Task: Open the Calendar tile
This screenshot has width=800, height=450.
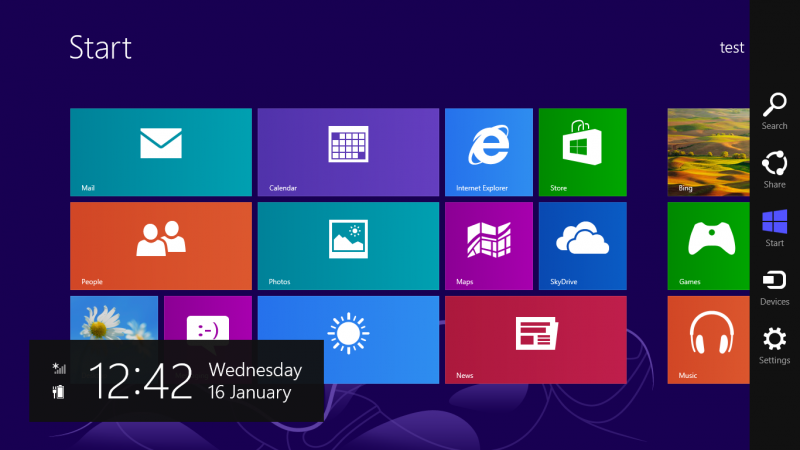Action: click(348, 152)
